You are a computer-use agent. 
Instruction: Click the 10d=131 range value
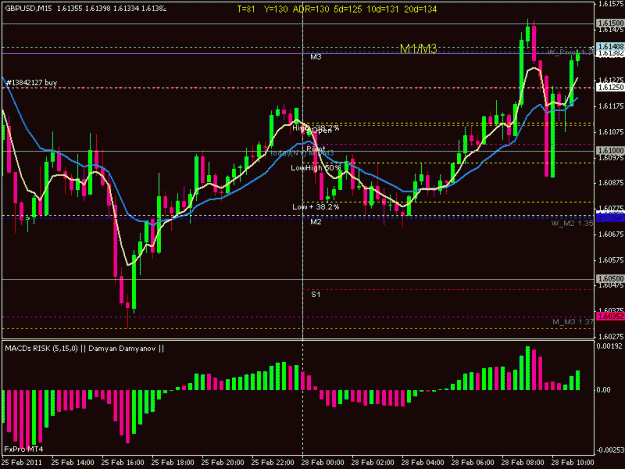coord(383,9)
